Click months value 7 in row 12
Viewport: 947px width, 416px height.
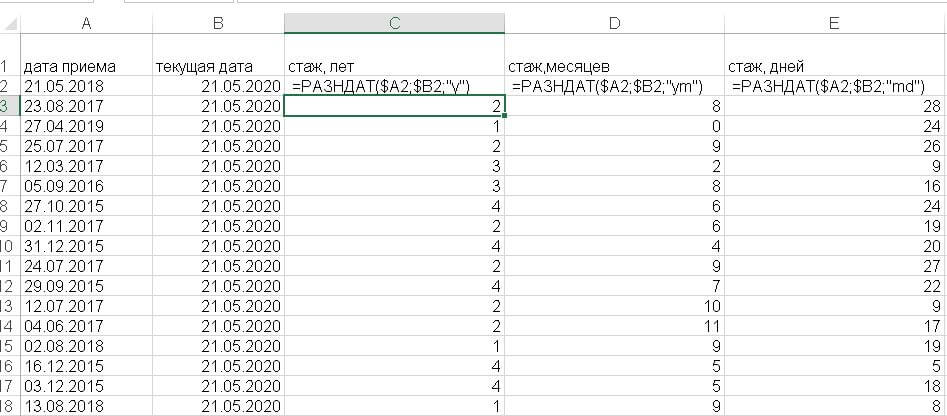coord(614,286)
